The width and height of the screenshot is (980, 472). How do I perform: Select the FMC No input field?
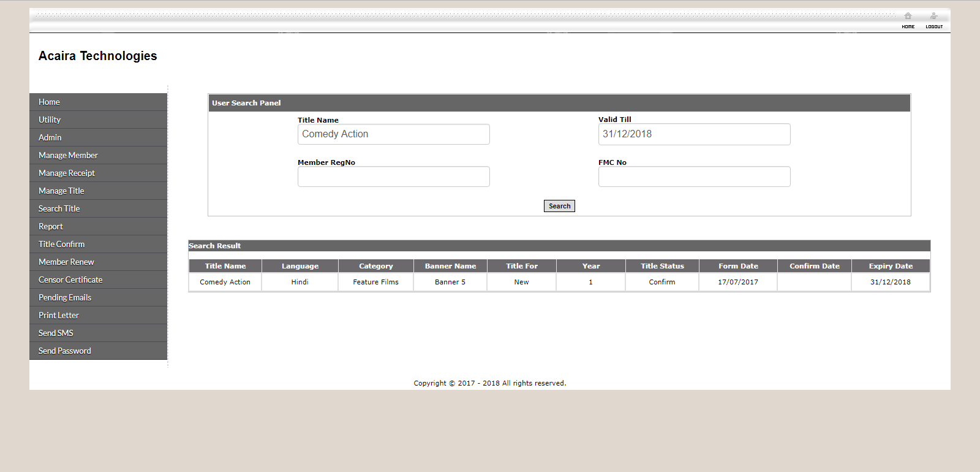click(x=694, y=177)
